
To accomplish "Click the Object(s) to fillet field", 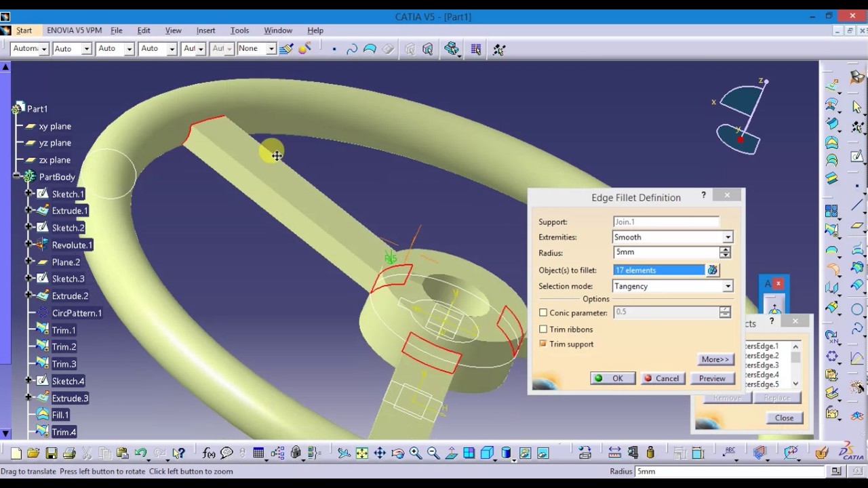I will [659, 270].
